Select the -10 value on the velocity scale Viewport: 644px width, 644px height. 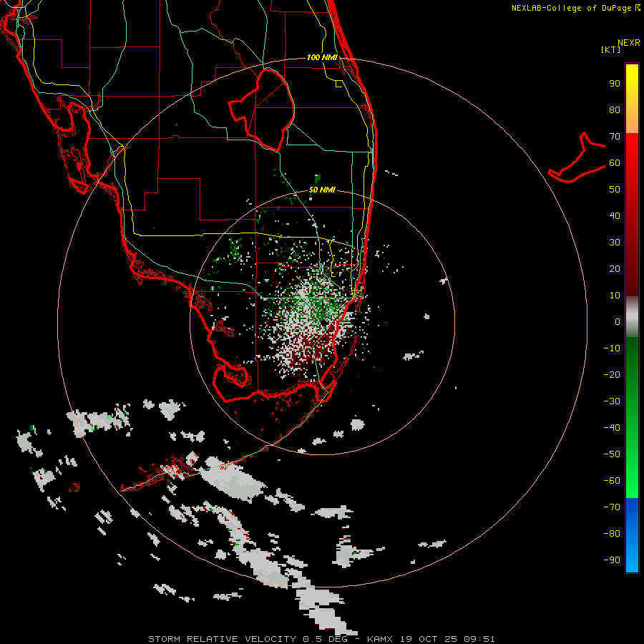612,348
